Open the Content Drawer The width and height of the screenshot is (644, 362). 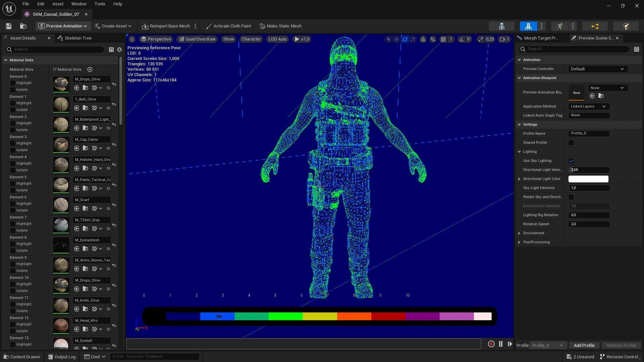click(22, 357)
